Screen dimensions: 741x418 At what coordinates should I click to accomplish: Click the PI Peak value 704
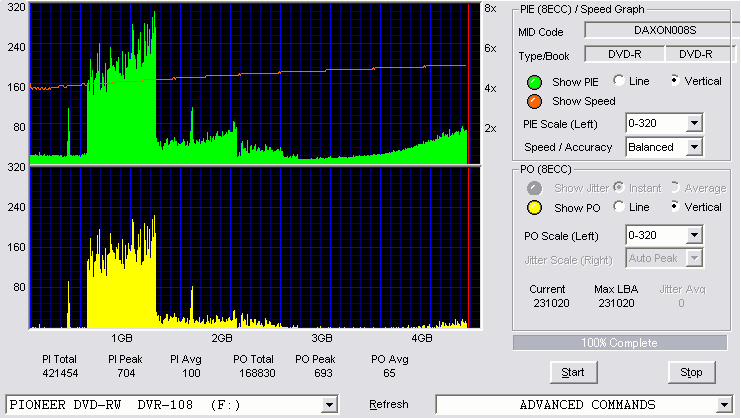pos(126,373)
